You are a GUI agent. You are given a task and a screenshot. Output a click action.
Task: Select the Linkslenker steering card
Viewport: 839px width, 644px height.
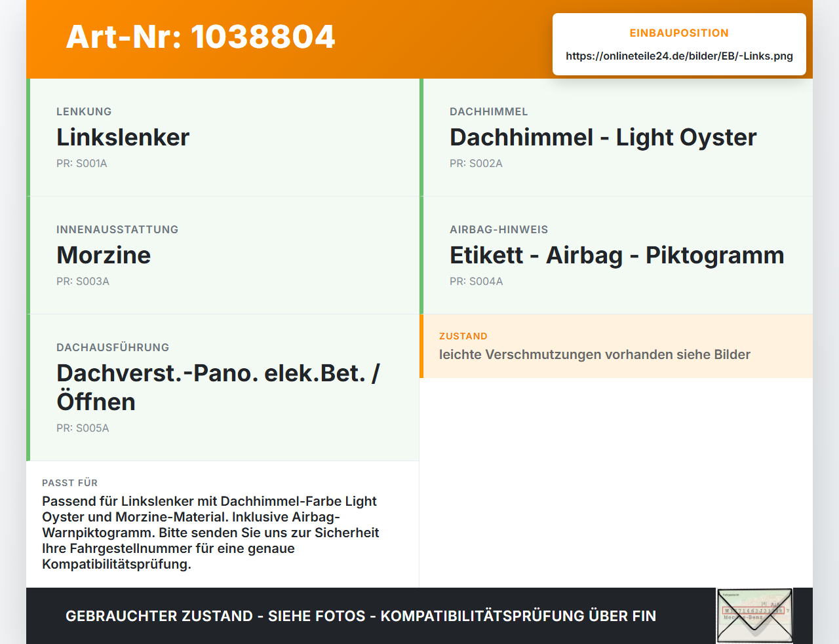[x=223, y=138]
